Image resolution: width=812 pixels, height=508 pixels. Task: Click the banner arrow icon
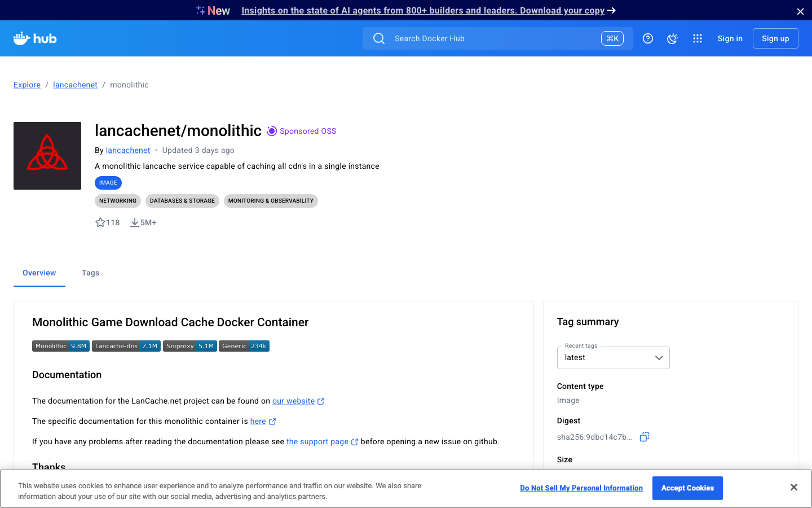tap(611, 10)
